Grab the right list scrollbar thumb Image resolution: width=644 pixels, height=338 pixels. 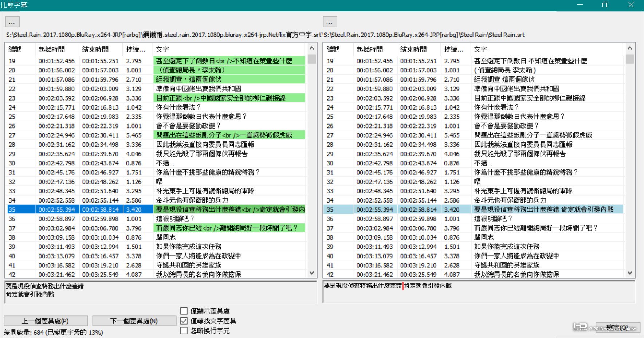630,59
